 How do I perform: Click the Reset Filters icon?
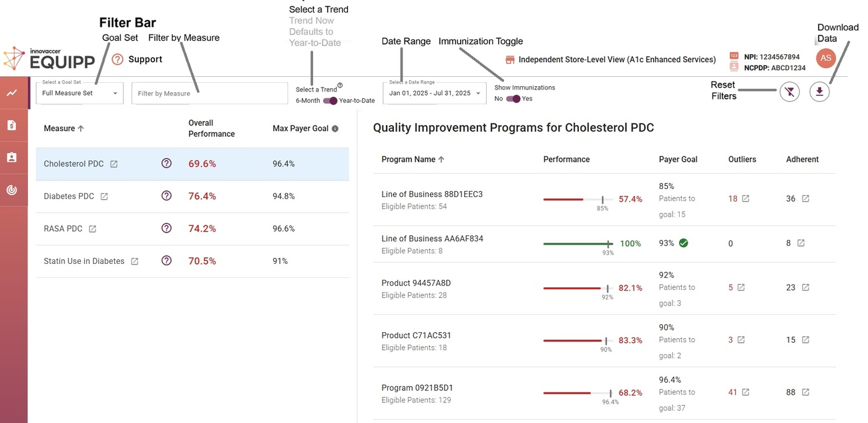point(789,92)
